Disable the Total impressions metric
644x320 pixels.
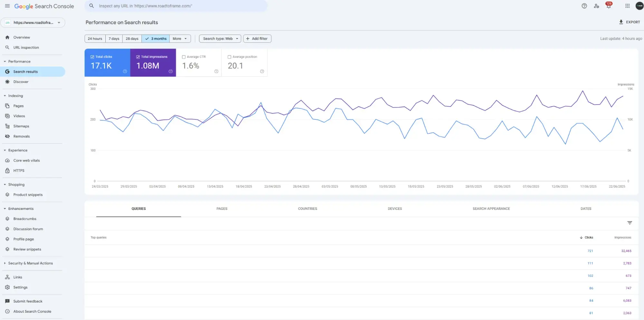click(137, 57)
